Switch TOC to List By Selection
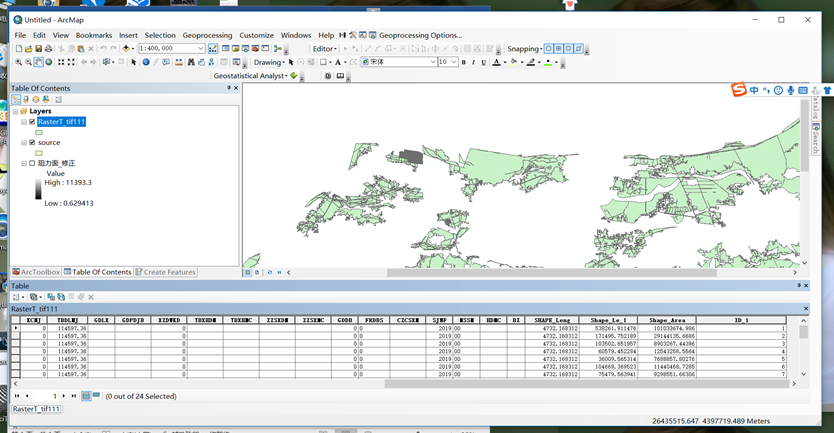This screenshot has width=834, height=433. point(46,99)
